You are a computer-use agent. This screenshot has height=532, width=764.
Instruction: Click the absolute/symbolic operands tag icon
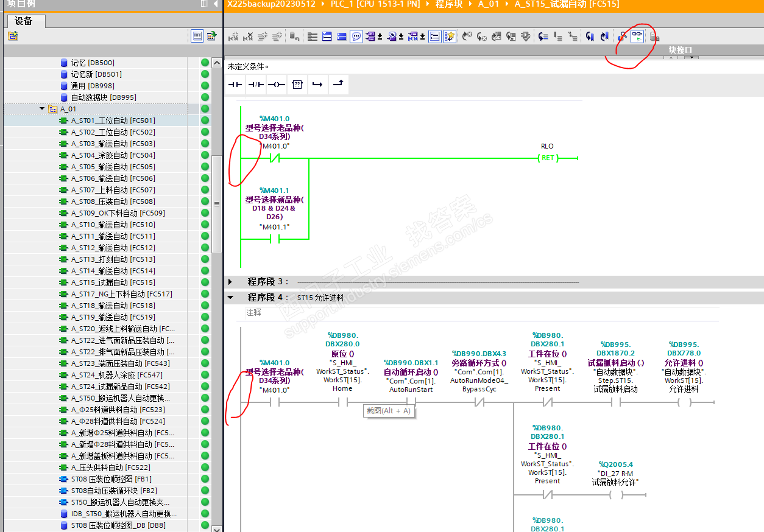(x=371, y=37)
